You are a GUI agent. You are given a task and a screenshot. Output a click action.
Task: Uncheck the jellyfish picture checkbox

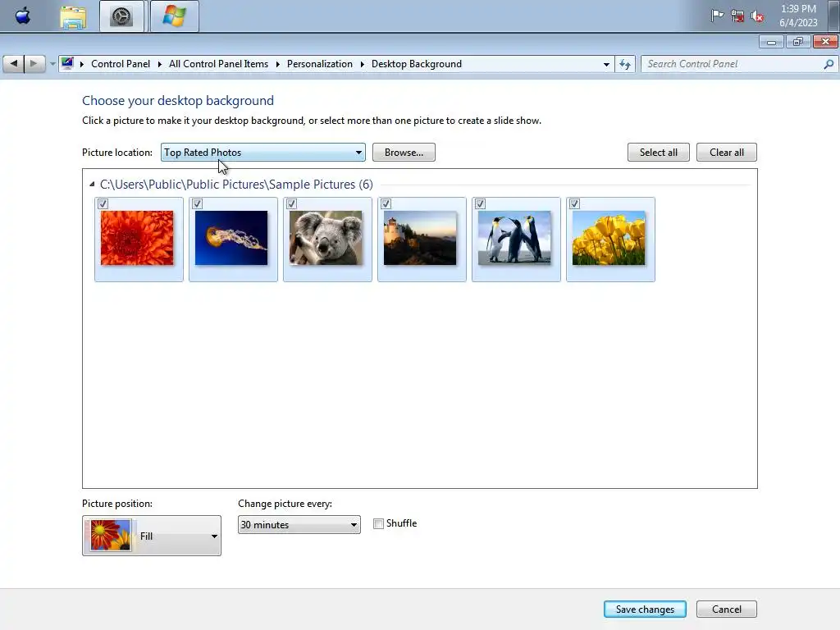click(x=197, y=203)
